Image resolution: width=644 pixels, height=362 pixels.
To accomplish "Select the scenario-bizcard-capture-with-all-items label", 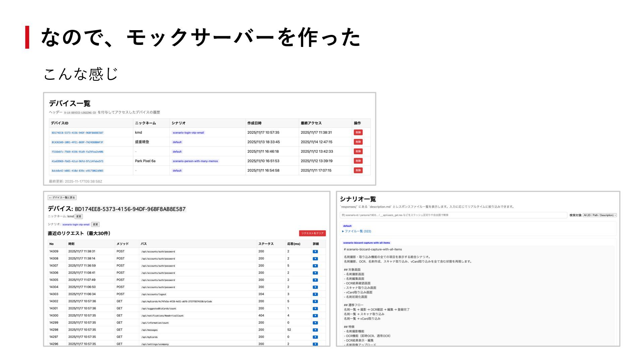I will 366,243.
